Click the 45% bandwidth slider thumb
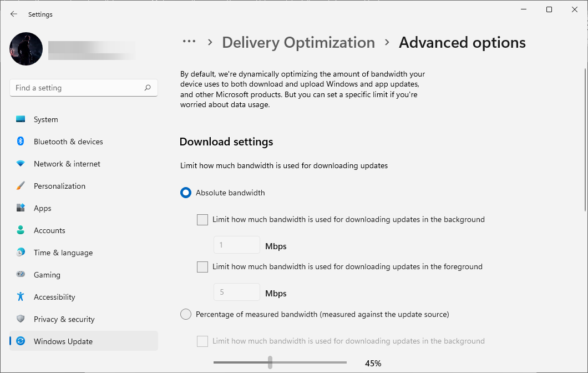588x373 pixels. pyautogui.click(x=270, y=362)
